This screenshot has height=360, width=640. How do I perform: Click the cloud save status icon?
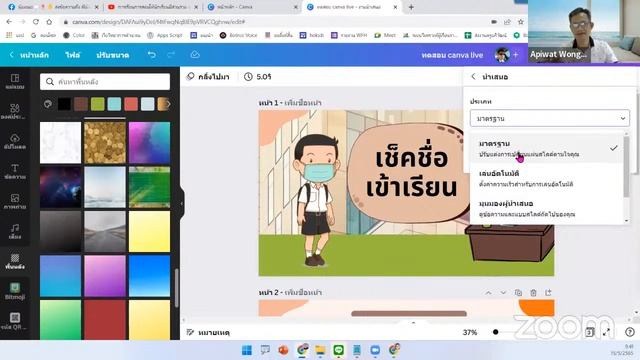click(x=195, y=55)
